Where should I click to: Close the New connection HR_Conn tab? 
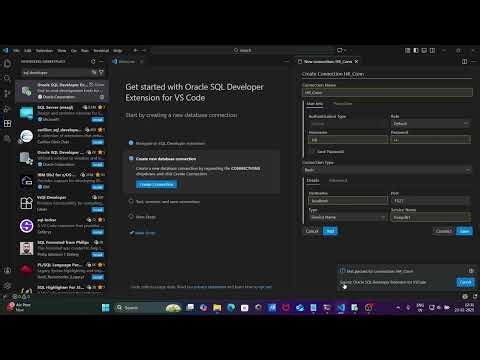[x=356, y=62]
